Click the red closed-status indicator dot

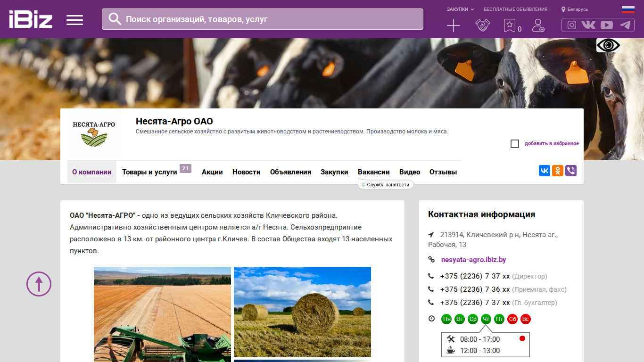tap(522, 338)
